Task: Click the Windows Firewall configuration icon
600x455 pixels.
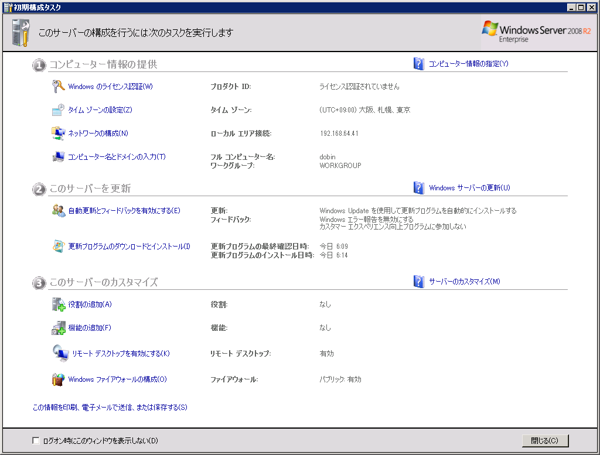Action: (x=58, y=379)
